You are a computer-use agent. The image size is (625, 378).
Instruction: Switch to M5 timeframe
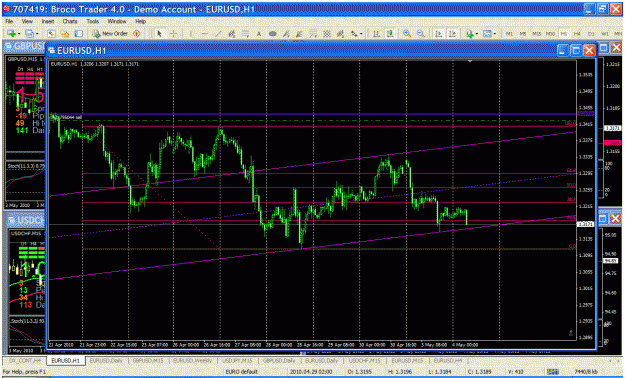click(x=523, y=34)
